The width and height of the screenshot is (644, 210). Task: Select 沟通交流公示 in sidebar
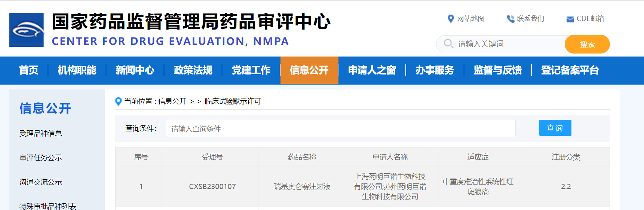tap(41, 182)
